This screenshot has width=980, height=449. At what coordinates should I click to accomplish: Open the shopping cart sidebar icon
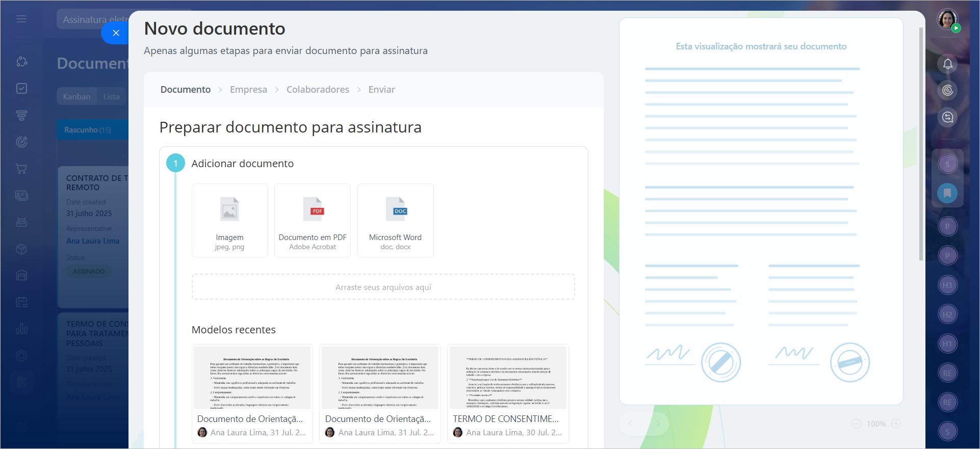(x=21, y=169)
